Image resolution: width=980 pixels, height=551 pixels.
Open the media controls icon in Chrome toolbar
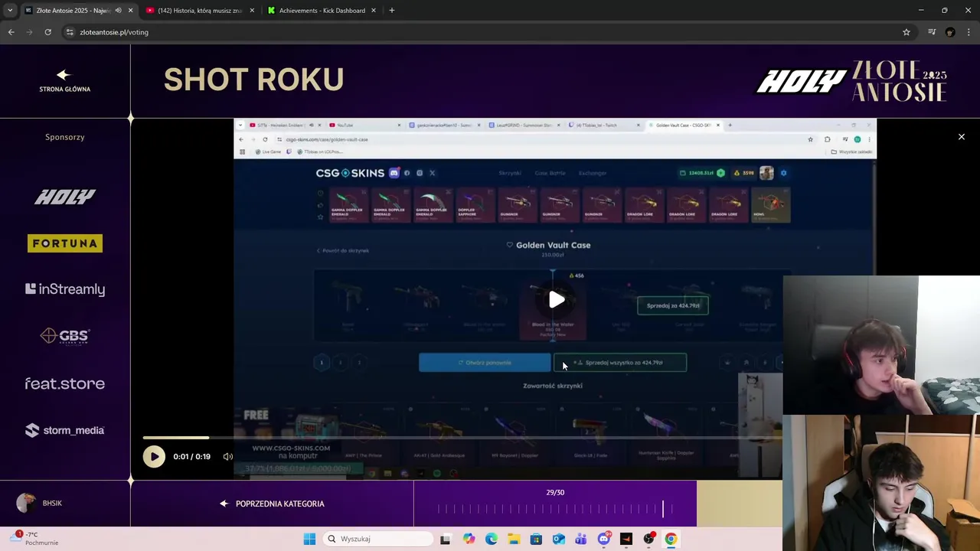[x=932, y=32]
